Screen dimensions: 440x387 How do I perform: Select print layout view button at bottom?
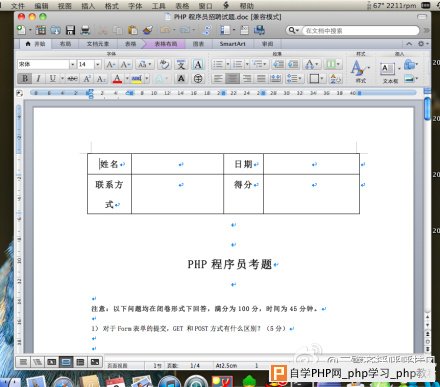(x=66, y=362)
